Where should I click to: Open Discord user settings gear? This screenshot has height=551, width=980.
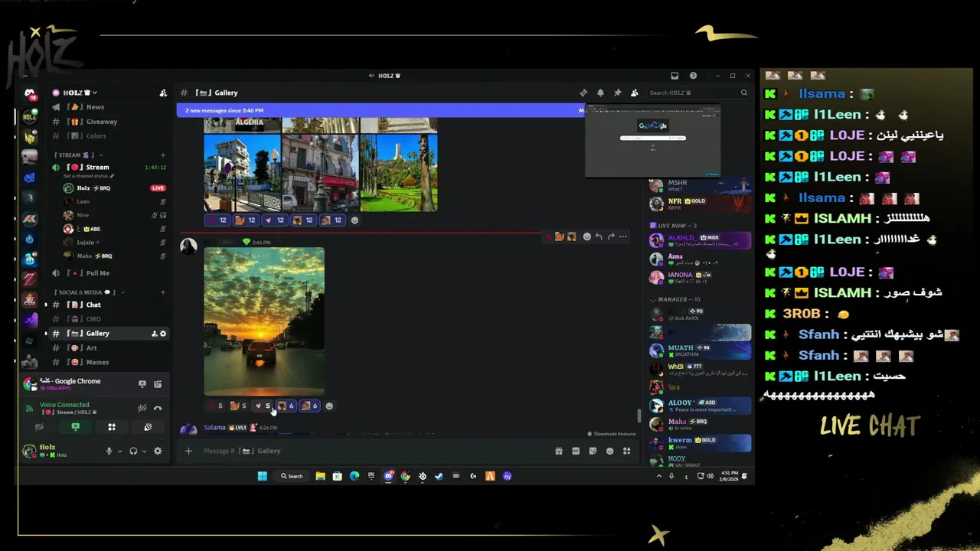click(x=158, y=451)
